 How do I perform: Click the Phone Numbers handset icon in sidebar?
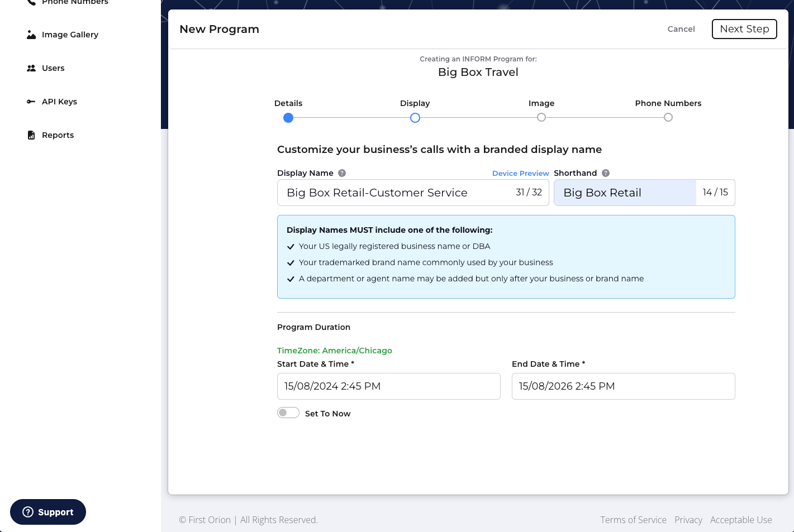(31, 2)
